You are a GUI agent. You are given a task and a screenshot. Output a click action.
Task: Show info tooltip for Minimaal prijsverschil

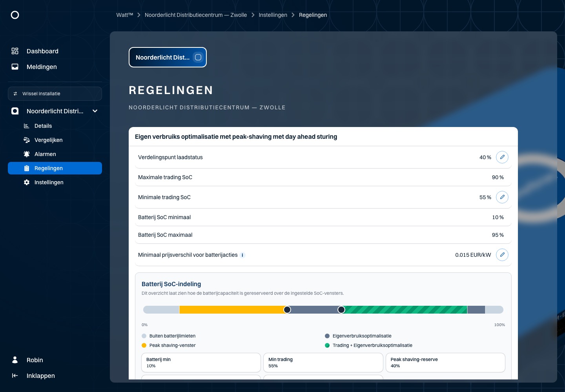242,255
